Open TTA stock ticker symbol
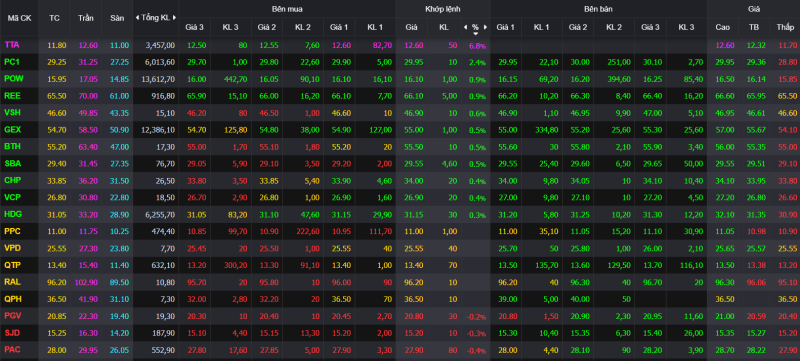Image resolution: width=800 pixels, height=361 pixels. point(12,45)
